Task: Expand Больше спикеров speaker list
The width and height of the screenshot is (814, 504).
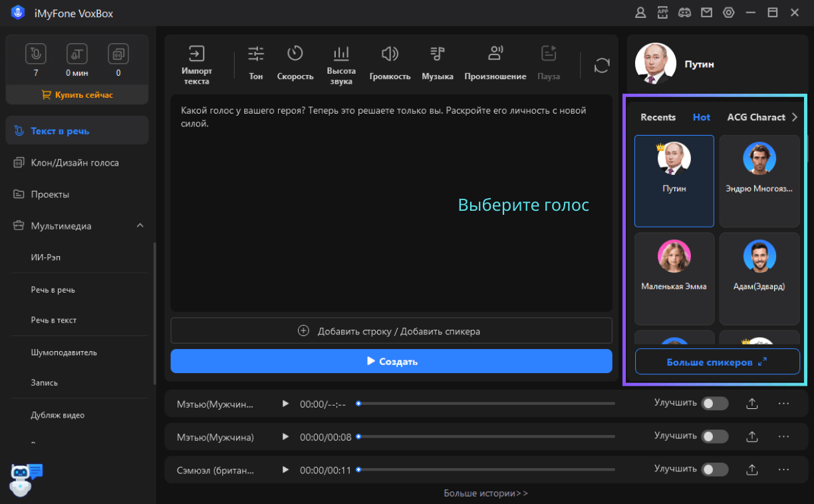Action: point(717,362)
